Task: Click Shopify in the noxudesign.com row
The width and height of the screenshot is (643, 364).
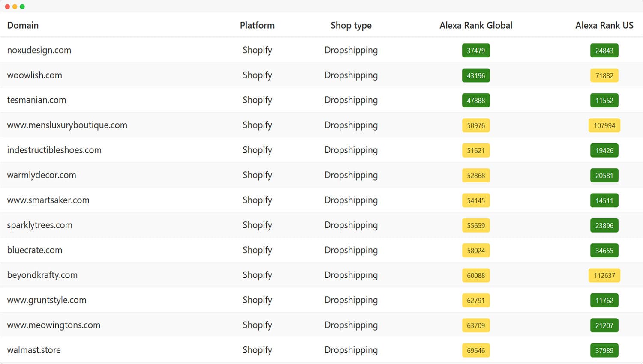Action: 257,50
